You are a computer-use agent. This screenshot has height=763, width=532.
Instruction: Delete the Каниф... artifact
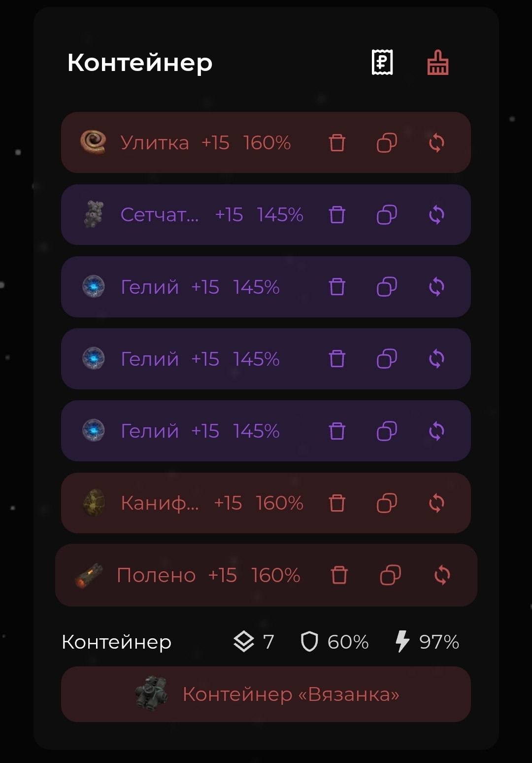coord(337,503)
